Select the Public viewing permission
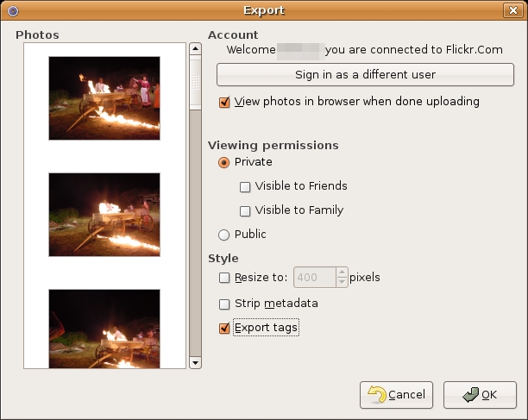528x420 pixels. 224,235
